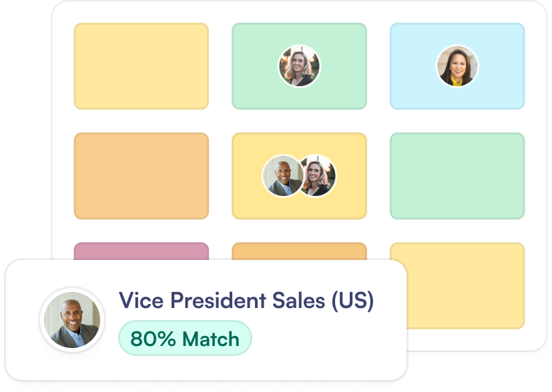Pick the partially hidden orange card in the bottom row

click(299, 251)
